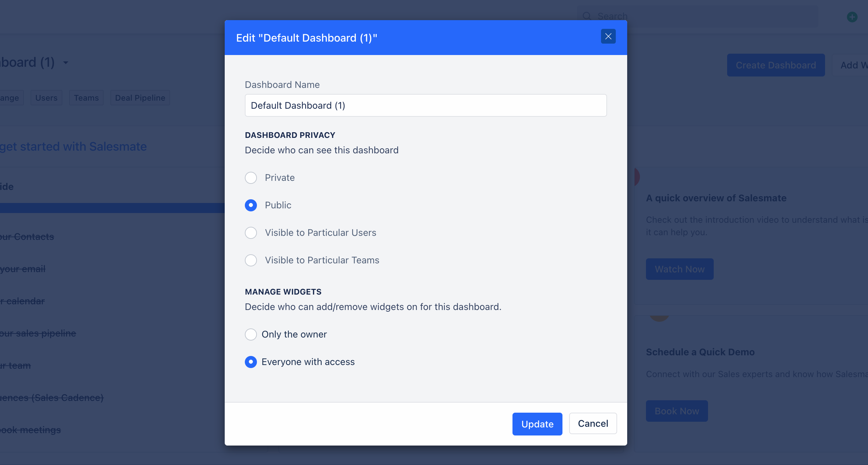Click the Watch Now button

(x=679, y=269)
